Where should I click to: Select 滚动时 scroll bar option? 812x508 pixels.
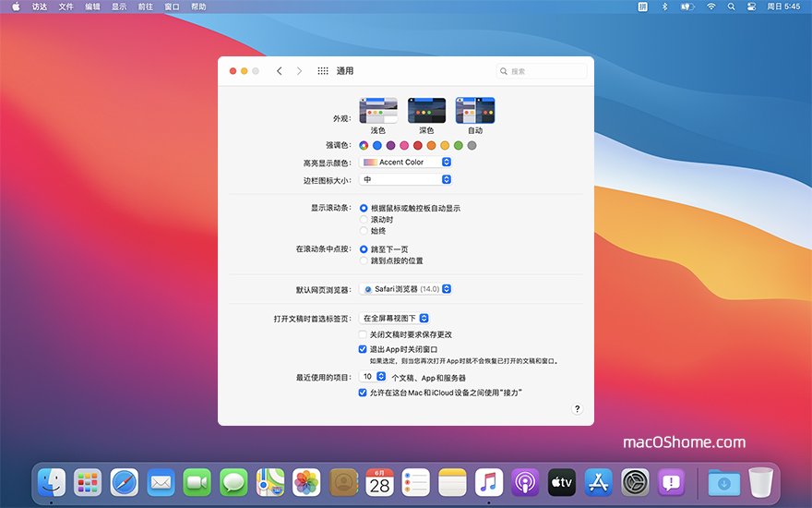(364, 219)
